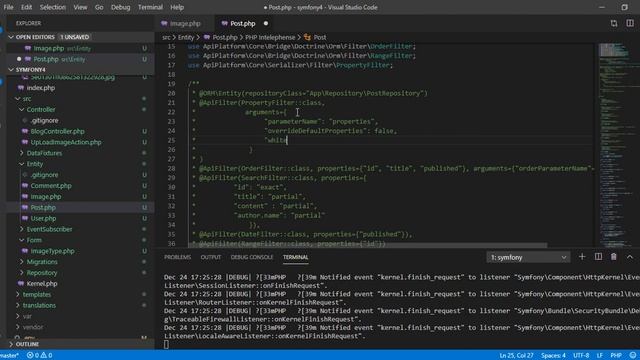Open the '1: symfony' terminal dropdown
640x360 pixels.
point(528,258)
